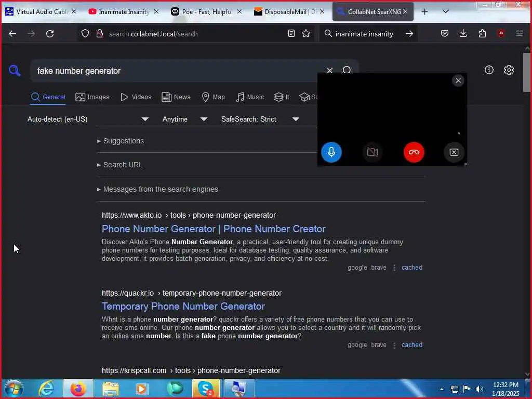Click the browser address bar URL

(153, 34)
